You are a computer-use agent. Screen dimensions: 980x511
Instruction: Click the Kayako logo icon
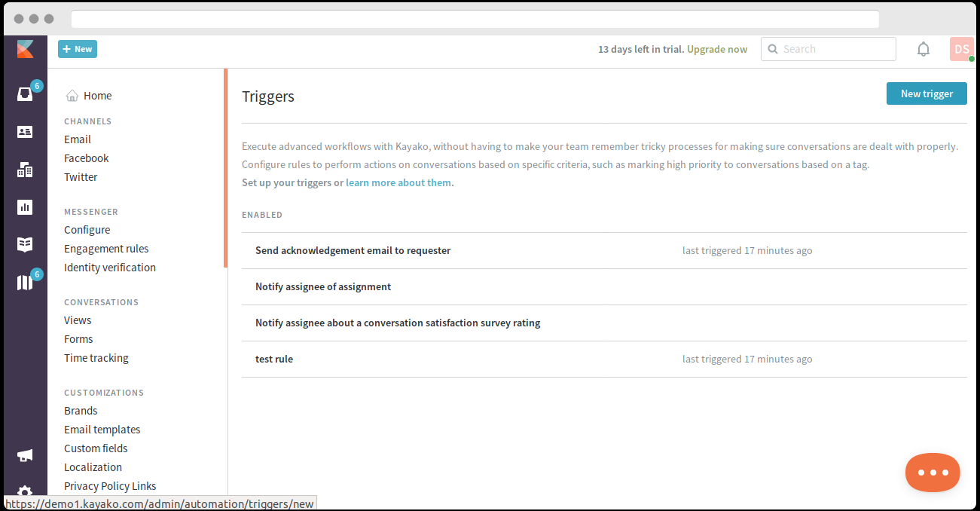[26, 49]
